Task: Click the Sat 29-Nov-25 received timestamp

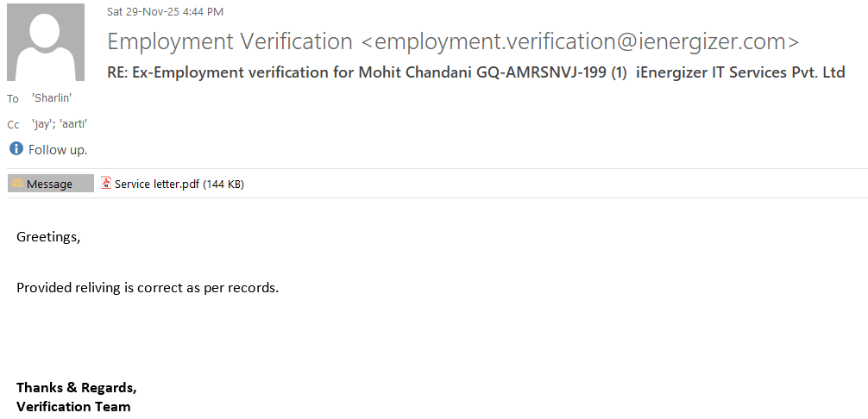Action: click(165, 12)
